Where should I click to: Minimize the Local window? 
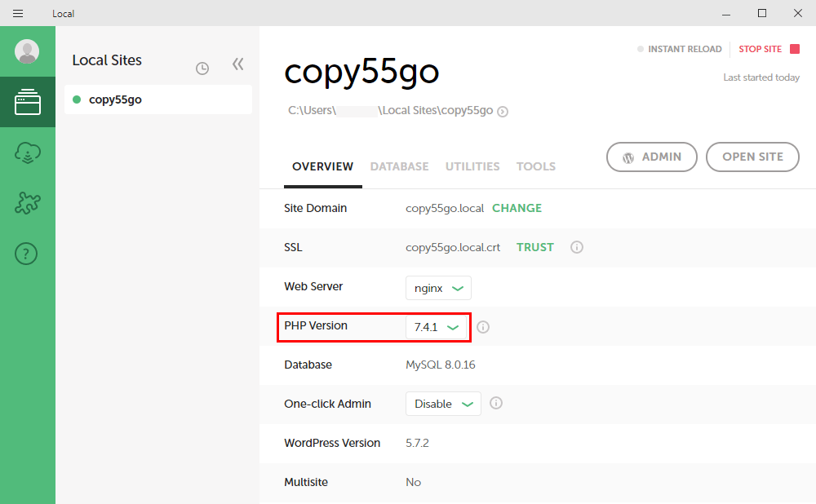click(x=726, y=14)
